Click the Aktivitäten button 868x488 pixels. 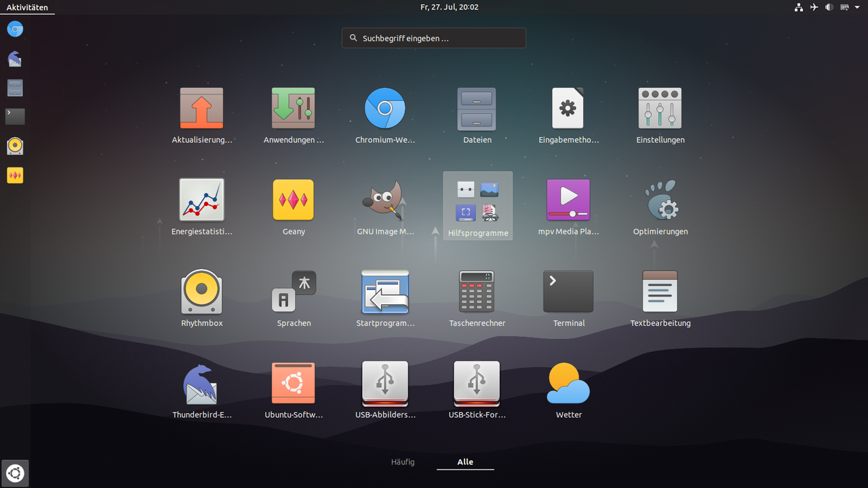click(27, 7)
